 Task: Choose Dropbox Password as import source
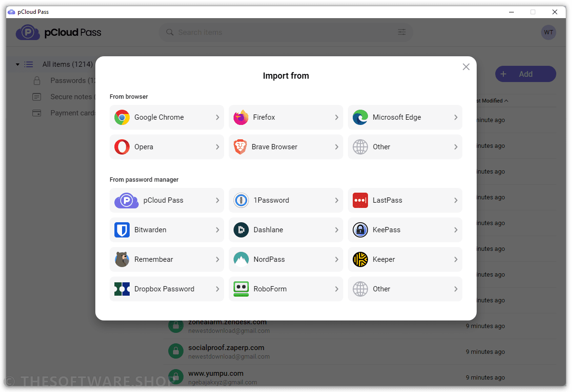tap(167, 289)
